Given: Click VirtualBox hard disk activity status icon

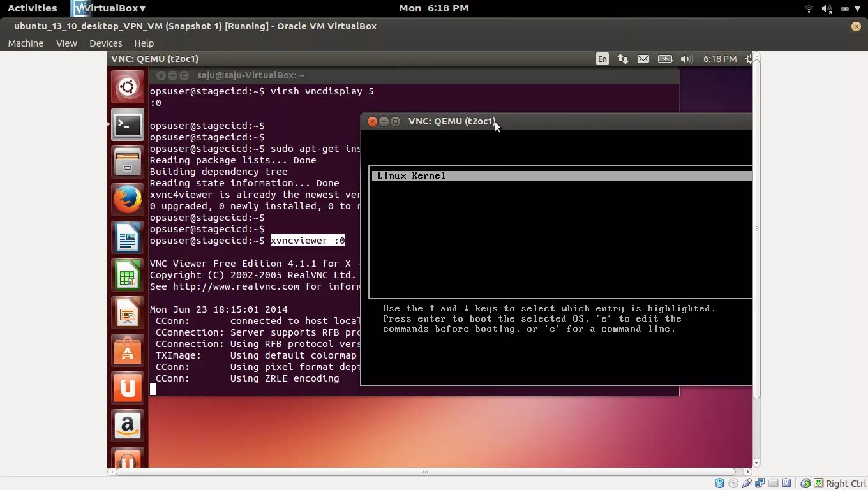Looking at the screenshot, I should tap(719, 483).
